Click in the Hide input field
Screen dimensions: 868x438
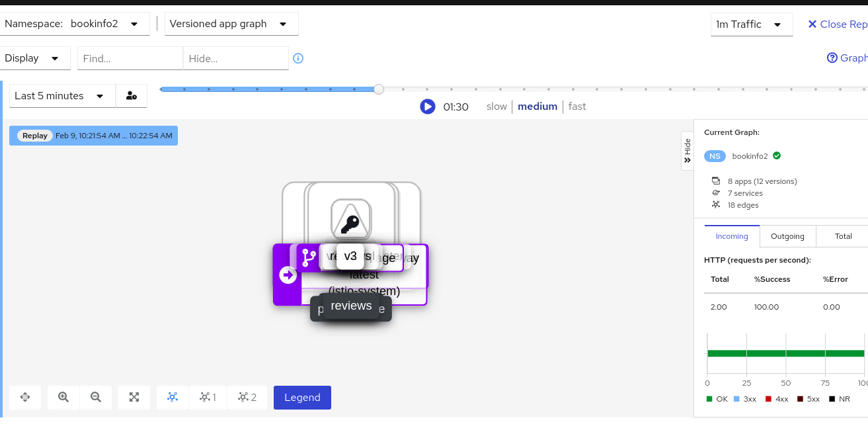point(236,58)
